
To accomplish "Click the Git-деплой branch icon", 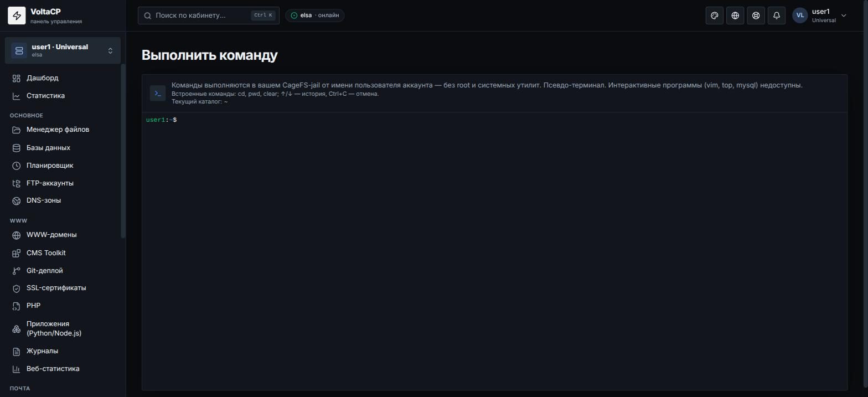I will (x=17, y=271).
